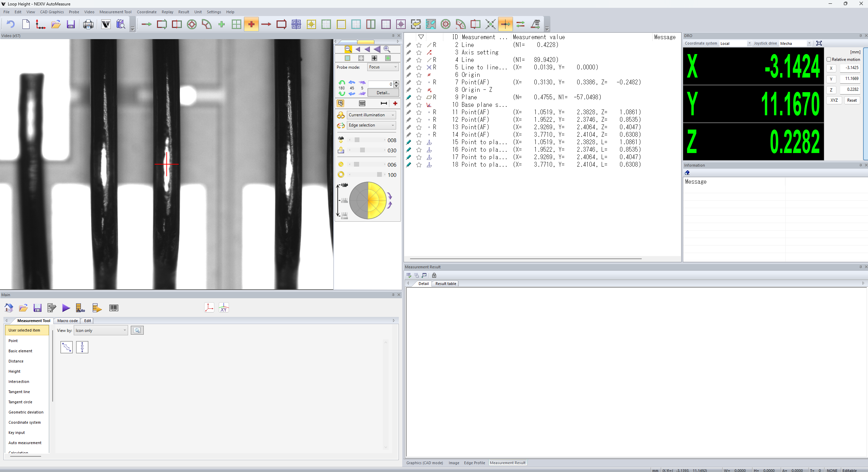The width and height of the screenshot is (868, 472).
Task: Click the purple run program arrow icon
Action: click(66, 308)
